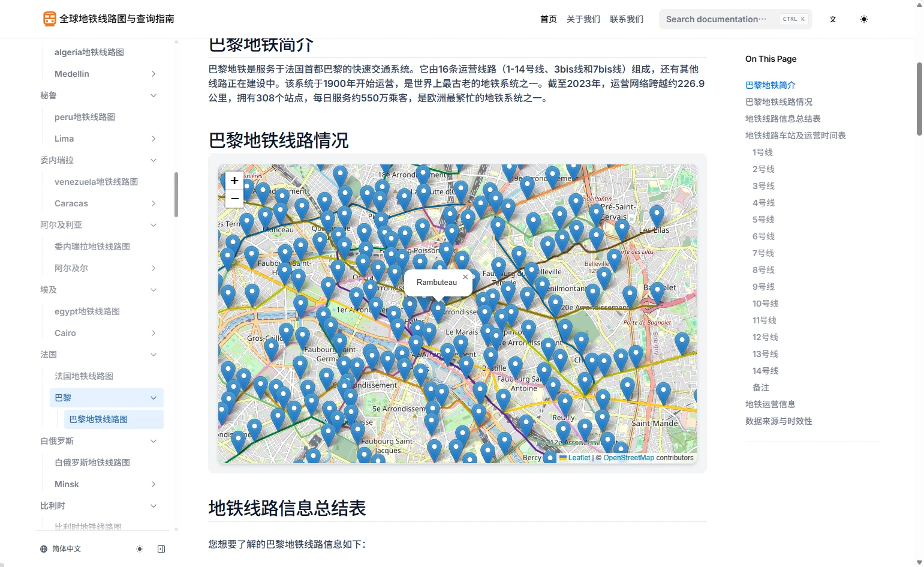The image size is (924, 567).
Task: Go to 联系我们 in the top navigation
Action: point(626,19)
